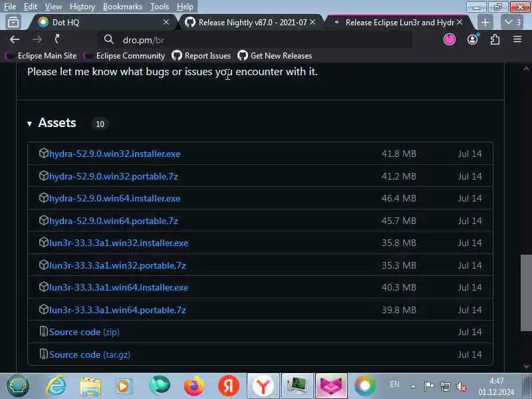The image size is (532, 399).
Task: Open the Edit menu
Action: pyautogui.click(x=30, y=7)
